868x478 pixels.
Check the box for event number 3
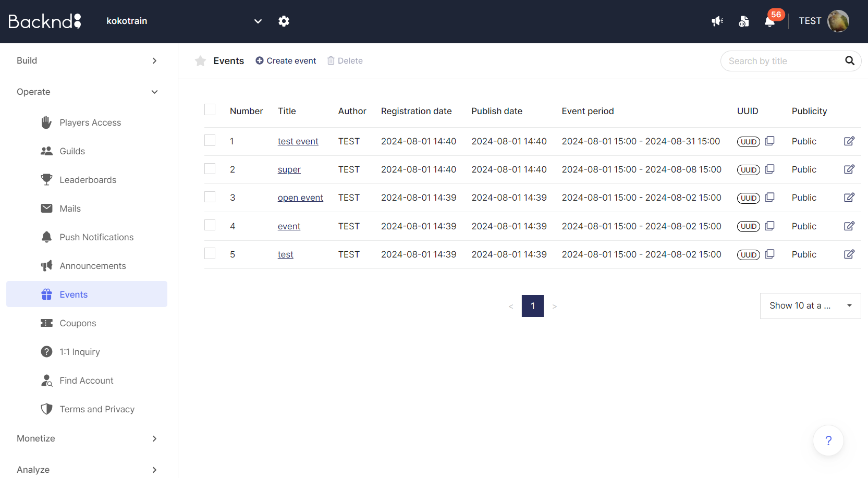click(x=210, y=197)
